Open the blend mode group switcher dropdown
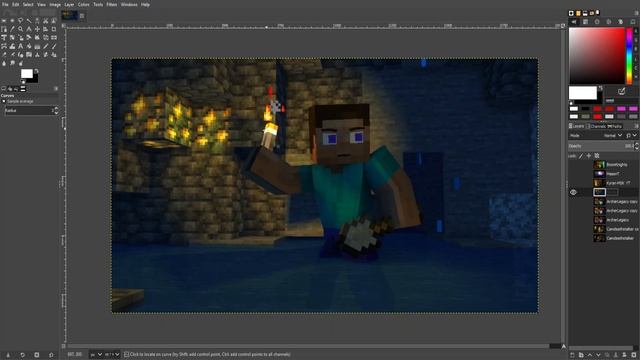This screenshot has width=640, height=360. click(x=631, y=135)
